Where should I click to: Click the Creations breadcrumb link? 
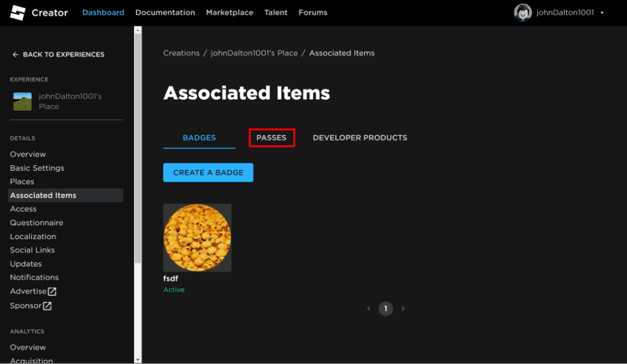181,53
